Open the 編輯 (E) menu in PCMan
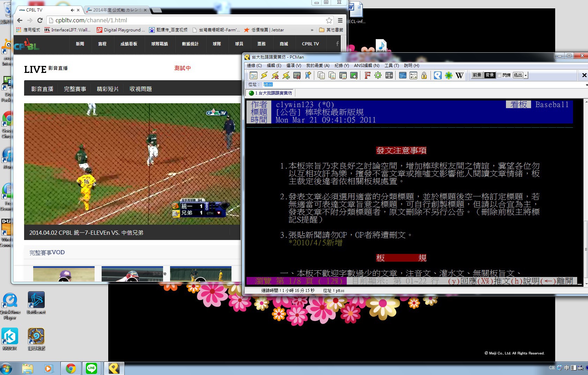The width and height of the screenshot is (588, 375). (x=274, y=66)
